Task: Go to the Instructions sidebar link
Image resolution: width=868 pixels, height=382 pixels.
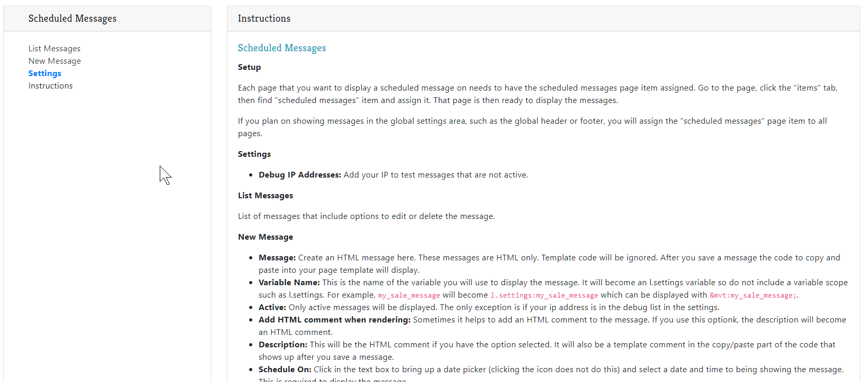Action: 50,86
